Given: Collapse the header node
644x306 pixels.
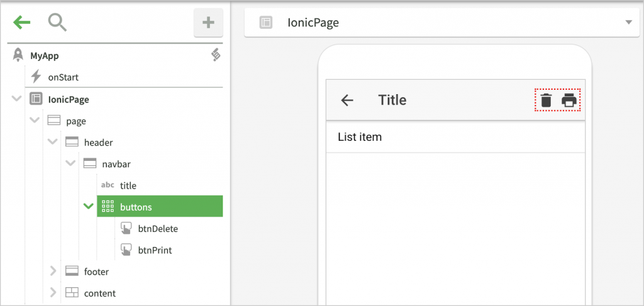Looking at the screenshot, I should point(53,143).
